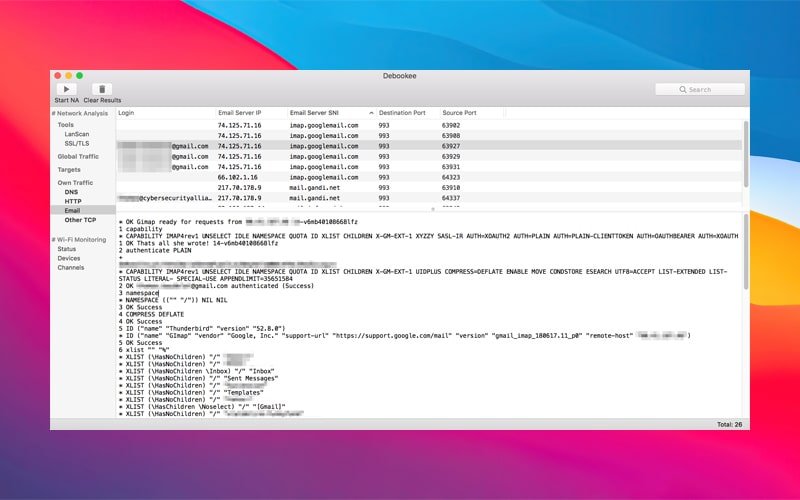Open Wi-Fi Monitoring Status
Image resolution: width=800 pixels, height=500 pixels.
point(66,249)
